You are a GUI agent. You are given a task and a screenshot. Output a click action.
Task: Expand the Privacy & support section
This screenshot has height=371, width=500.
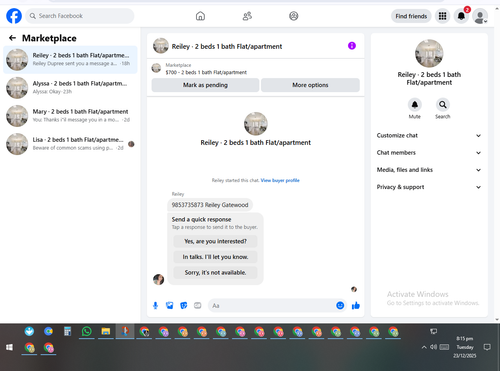tap(429, 187)
